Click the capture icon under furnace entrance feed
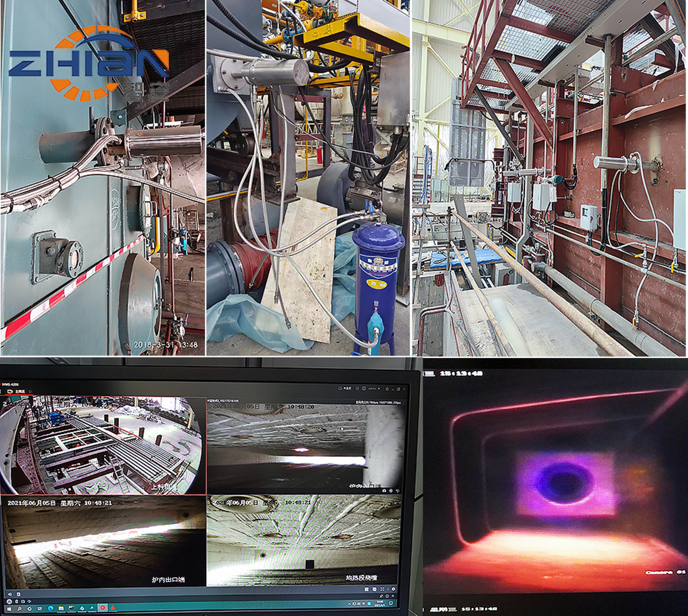 coord(385,490)
